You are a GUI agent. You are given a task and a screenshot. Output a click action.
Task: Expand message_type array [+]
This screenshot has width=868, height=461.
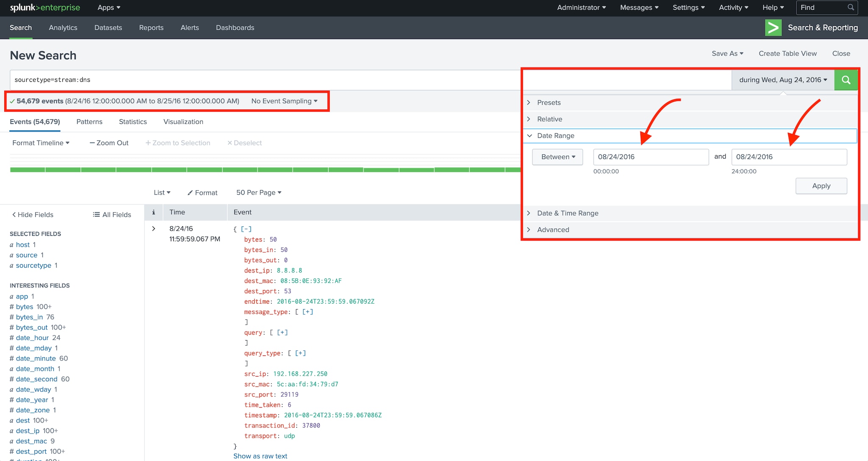click(308, 312)
